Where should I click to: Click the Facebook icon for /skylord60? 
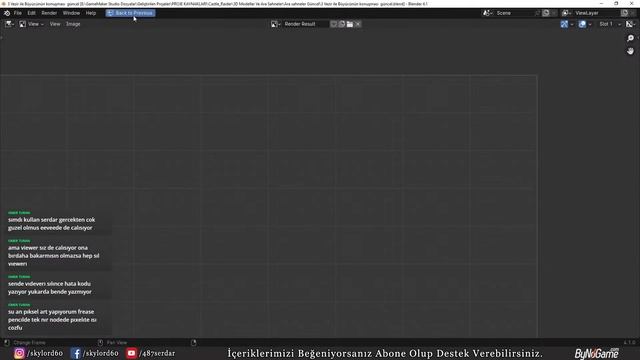[76, 353]
